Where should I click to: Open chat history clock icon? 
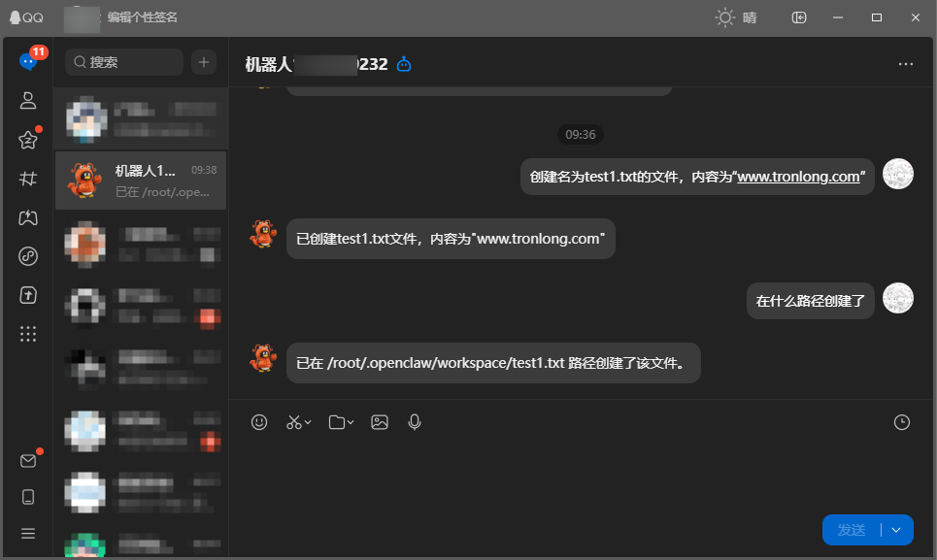pos(902,422)
